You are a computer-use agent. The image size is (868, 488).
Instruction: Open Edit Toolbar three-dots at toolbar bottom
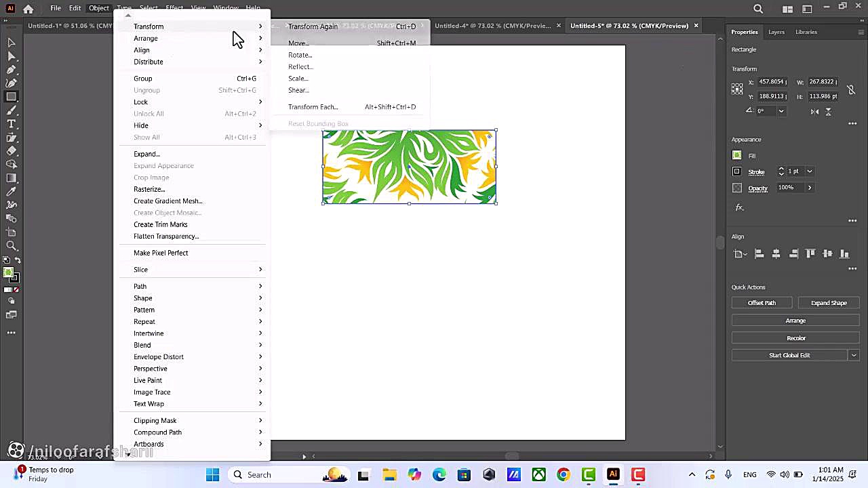12,333
